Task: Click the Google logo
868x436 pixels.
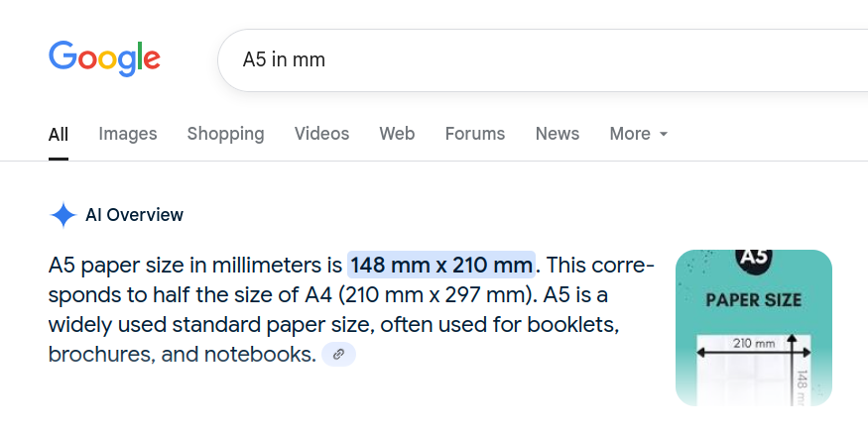Action: (104, 58)
